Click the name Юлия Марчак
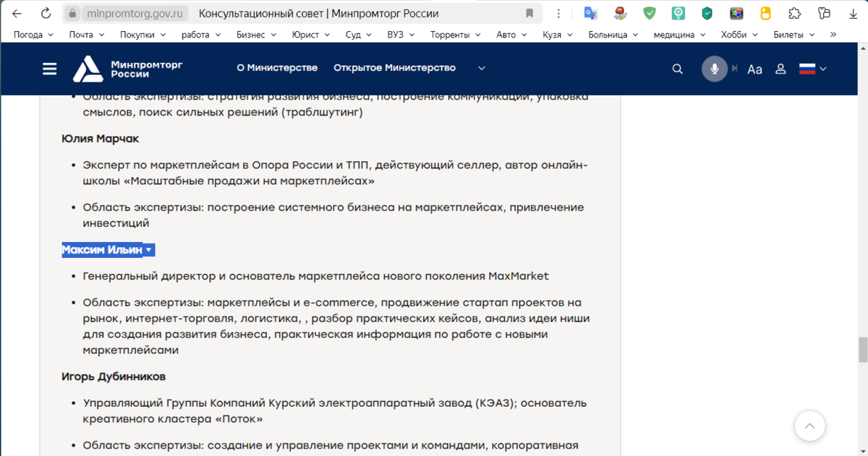 pos(101,138)
